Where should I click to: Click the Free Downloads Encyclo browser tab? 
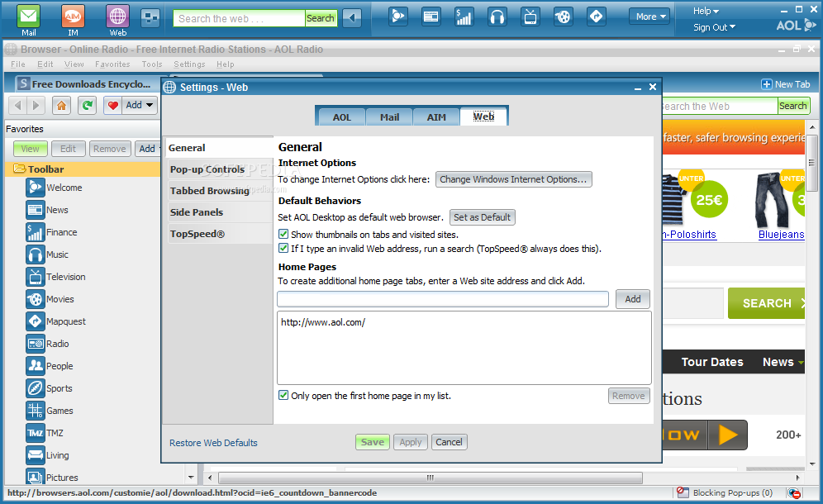click(x=87, y=84)
